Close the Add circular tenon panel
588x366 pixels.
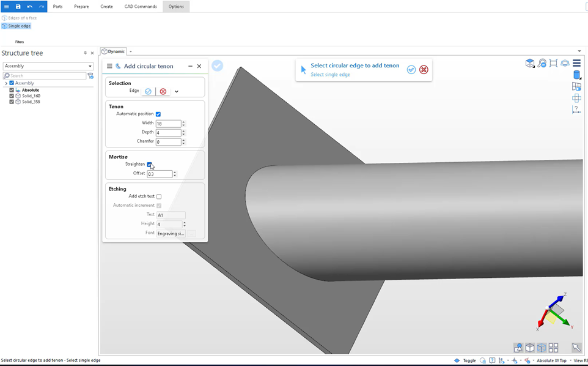(x=199, y=66)
